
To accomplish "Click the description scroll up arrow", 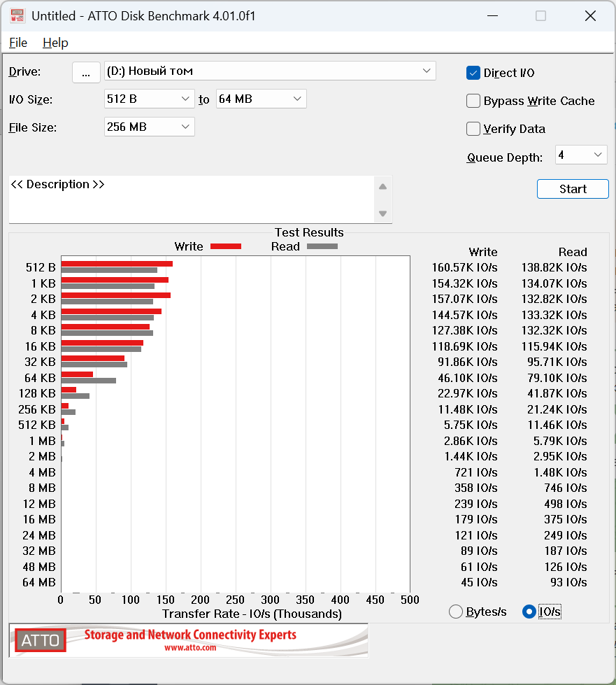I will 383,187.
